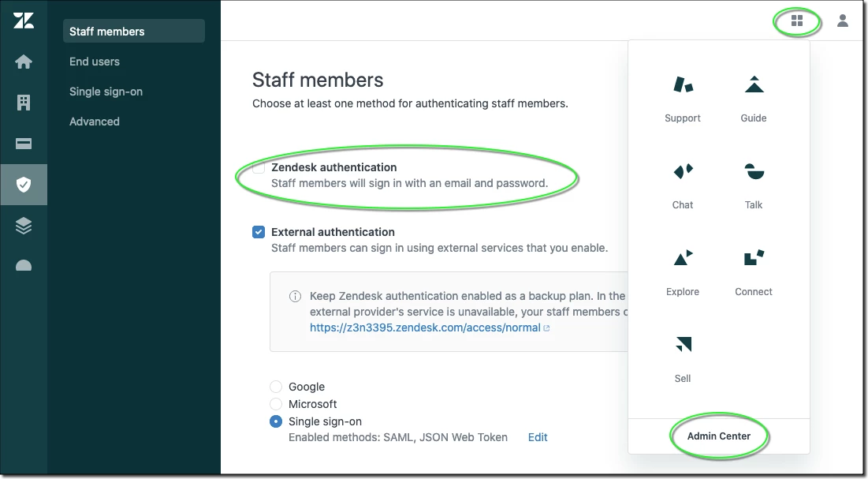
Task: Click the 'External authentication' label text
Action: pyautogui.click(x=333, y=232)
